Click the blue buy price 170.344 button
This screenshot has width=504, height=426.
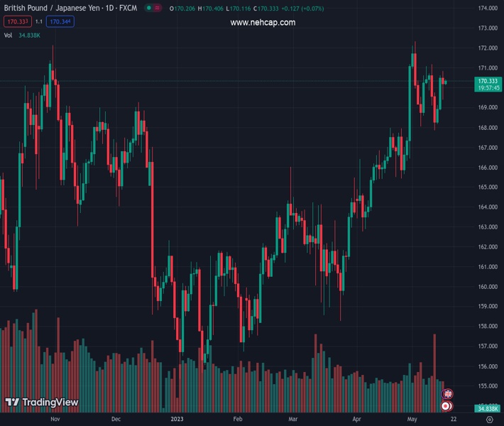pos(62,21)
